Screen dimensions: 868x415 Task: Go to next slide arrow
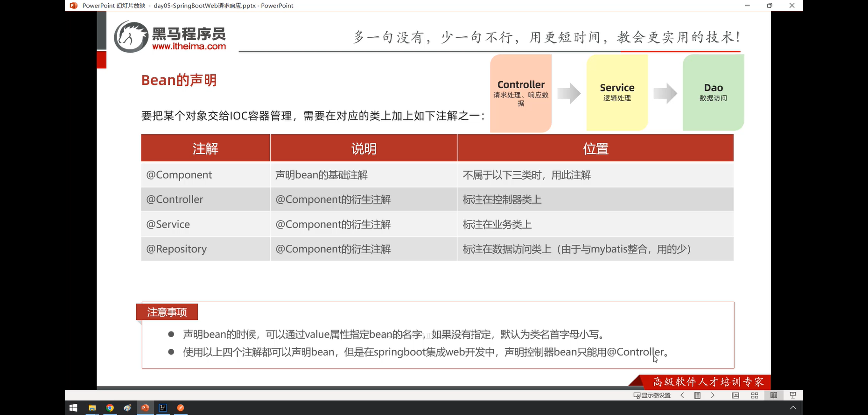point(713,395)
